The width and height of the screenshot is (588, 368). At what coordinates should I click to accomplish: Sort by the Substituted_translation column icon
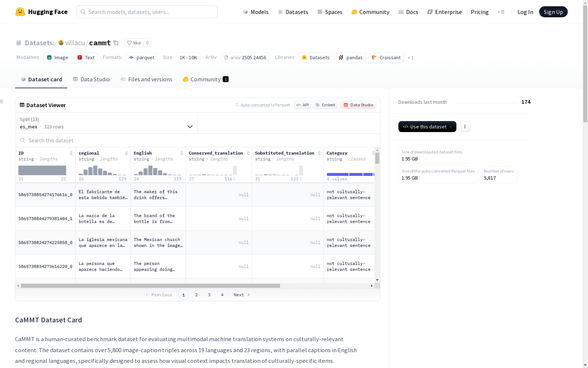point(319,153)
